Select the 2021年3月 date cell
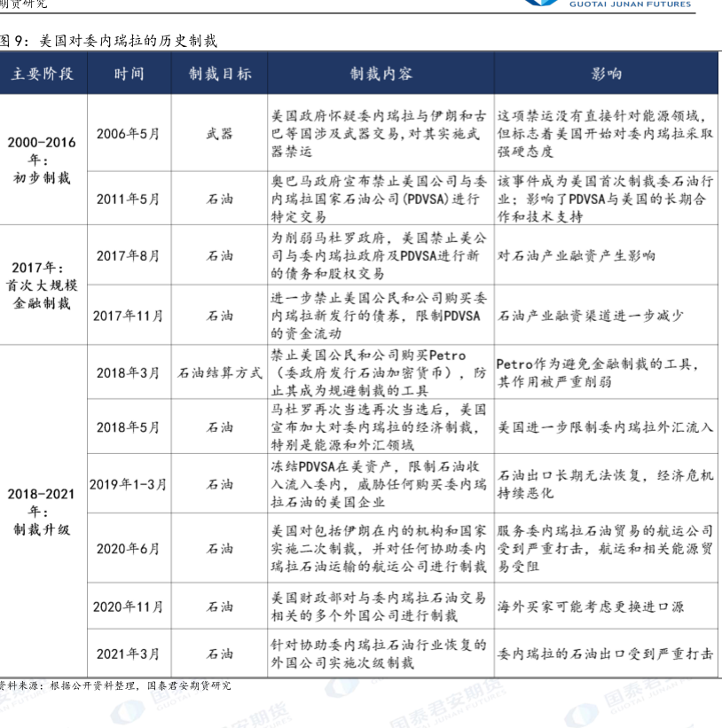722x728 pixels. (x=129, y=654)
